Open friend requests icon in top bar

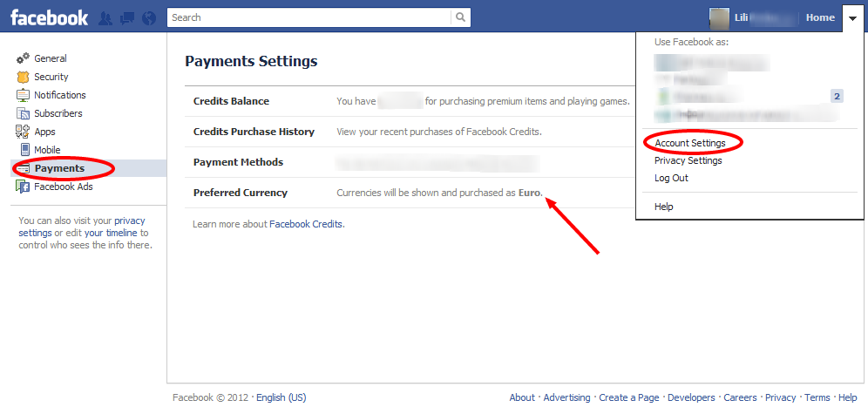(105, 18)
